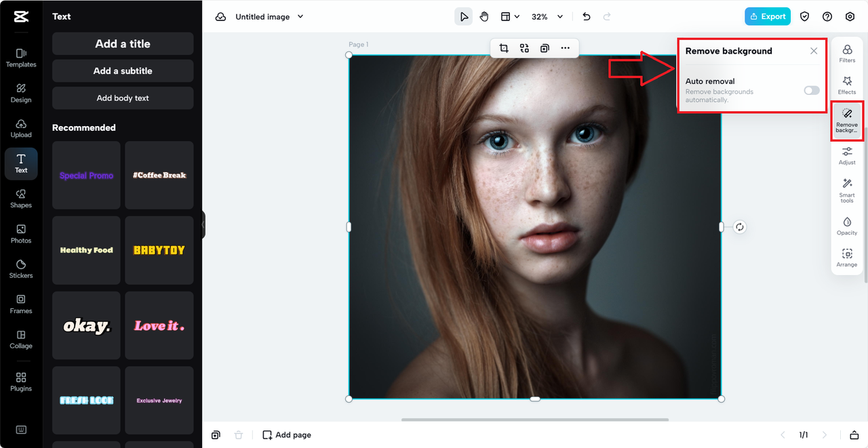The image size is (868, 448).
Task: Click Add a subtitle button
Action: point(123,70)
